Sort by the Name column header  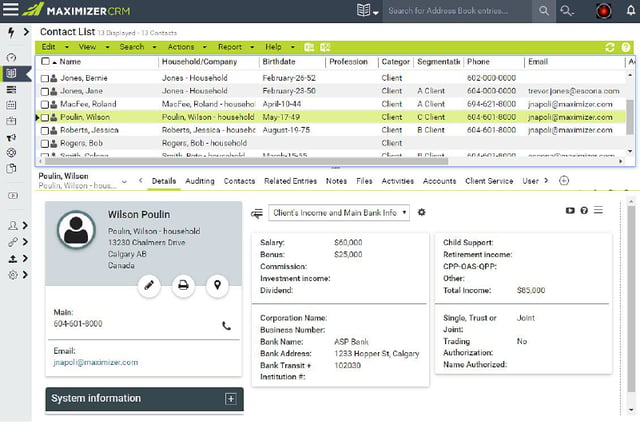[x=70, y=62]
